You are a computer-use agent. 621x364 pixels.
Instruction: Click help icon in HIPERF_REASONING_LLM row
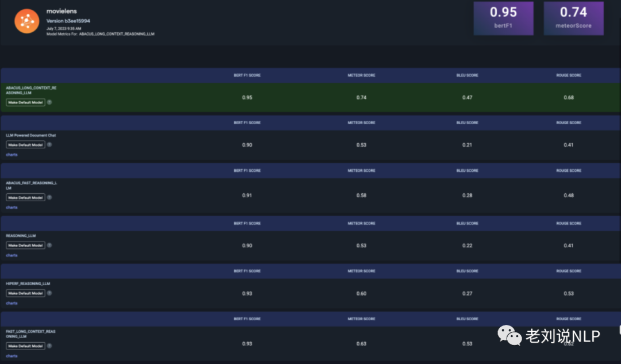point(49,293)
